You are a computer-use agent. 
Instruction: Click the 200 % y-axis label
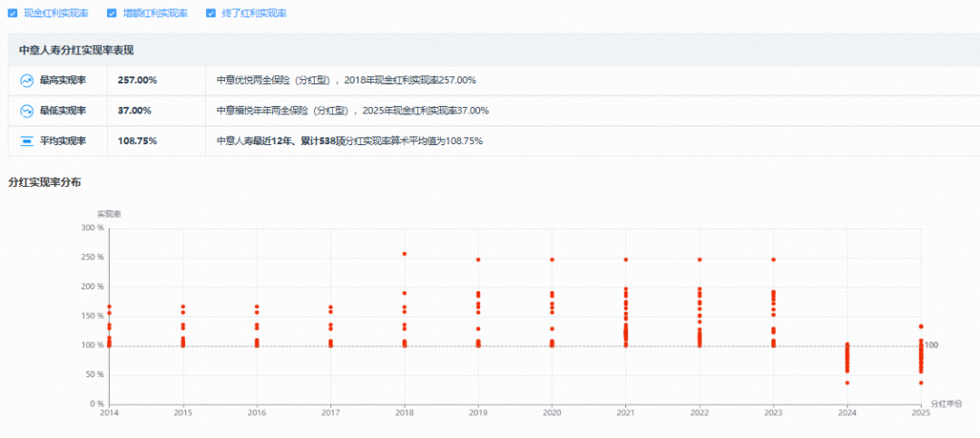pyautogui.click(x=93, y=287)
